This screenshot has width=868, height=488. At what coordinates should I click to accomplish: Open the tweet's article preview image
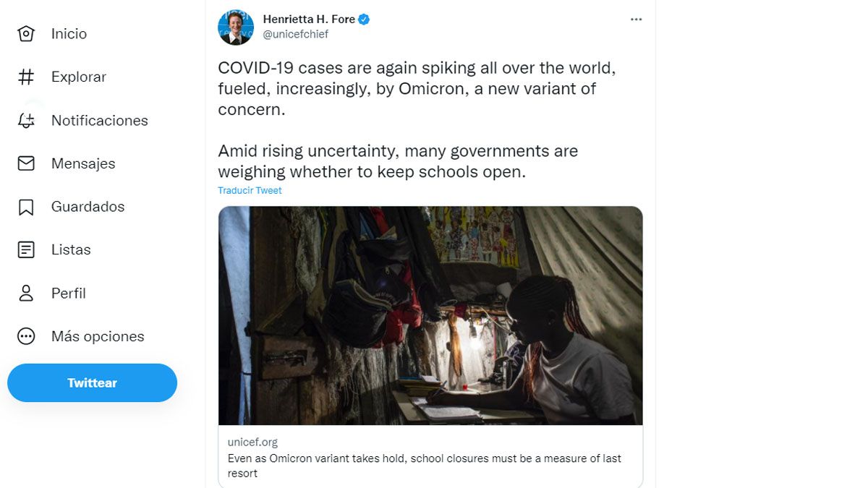pyautogui.click(x=430, y=315)
